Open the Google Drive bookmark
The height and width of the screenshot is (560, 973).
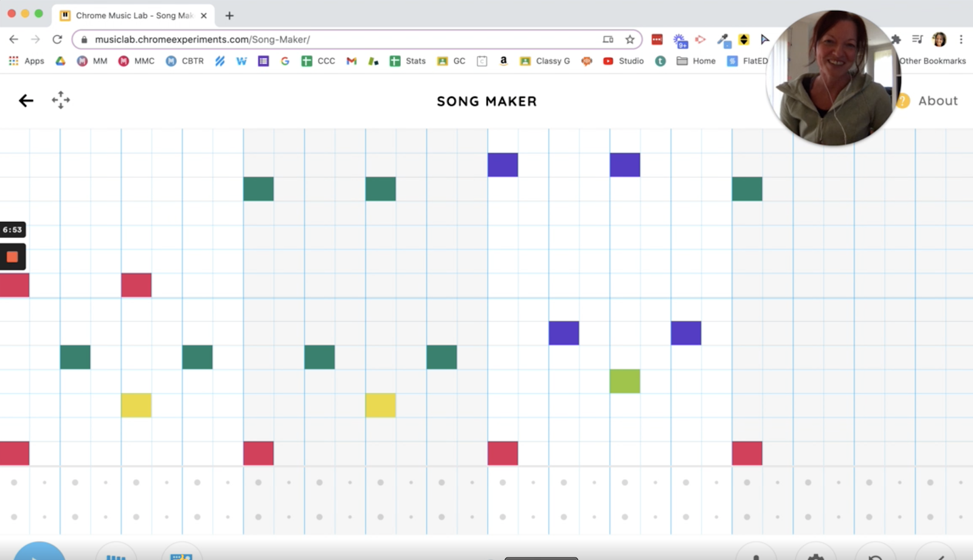pyautogui.click(x=60, y=61)
